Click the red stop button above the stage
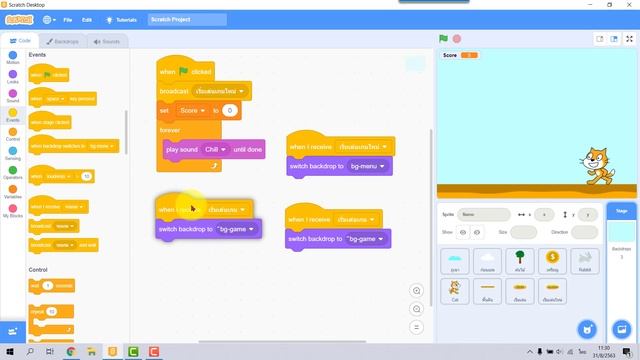Screen dimensions: 640x360 (457, 39)
